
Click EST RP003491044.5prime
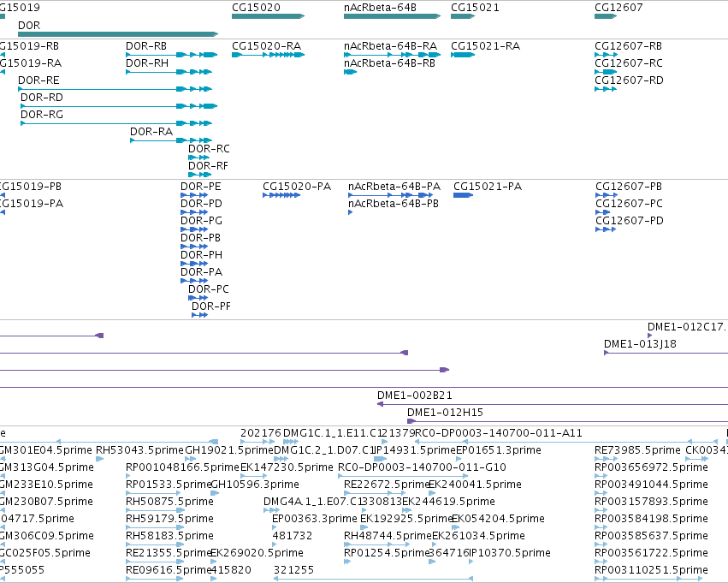pyautogui.click(x=651, y=485)
